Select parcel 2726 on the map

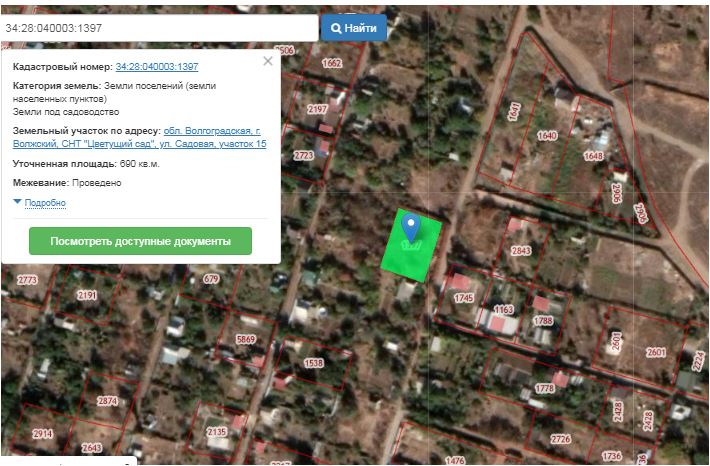point(561,439)
